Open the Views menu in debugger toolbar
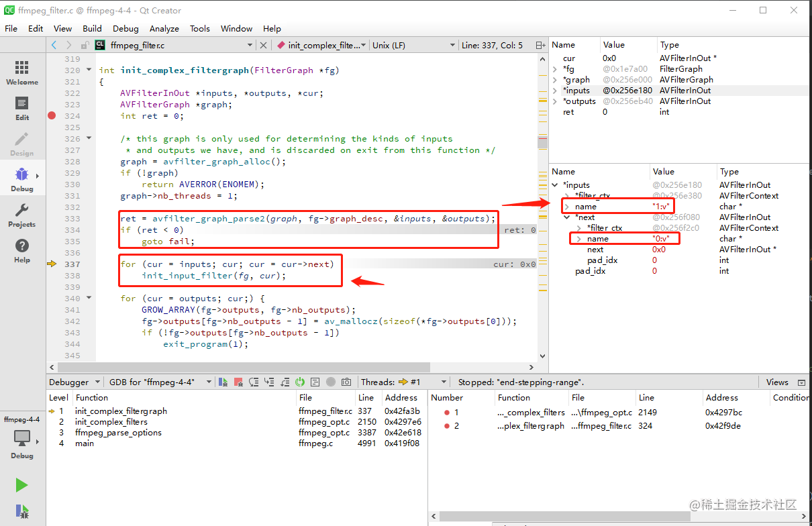The height and width of the screenshot is (526, 812). 777,382
